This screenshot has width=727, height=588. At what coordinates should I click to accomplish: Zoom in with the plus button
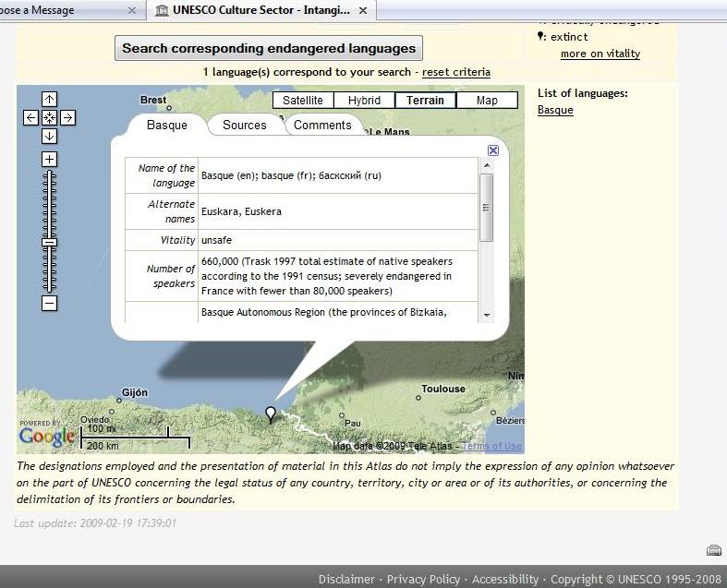[x=49, y=160]
